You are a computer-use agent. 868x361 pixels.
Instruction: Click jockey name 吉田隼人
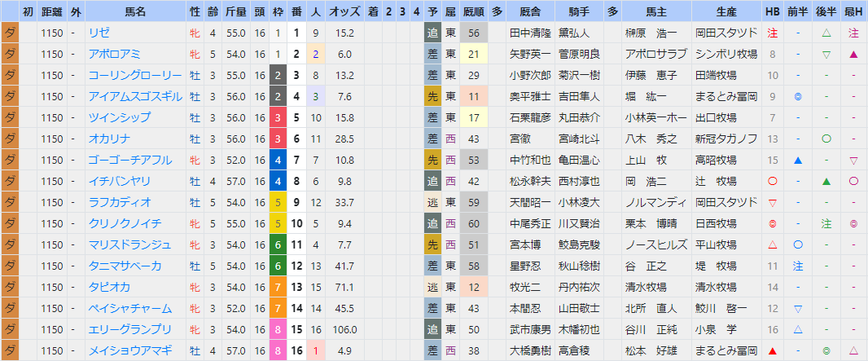pyautogui.click(x=579, y=96)
